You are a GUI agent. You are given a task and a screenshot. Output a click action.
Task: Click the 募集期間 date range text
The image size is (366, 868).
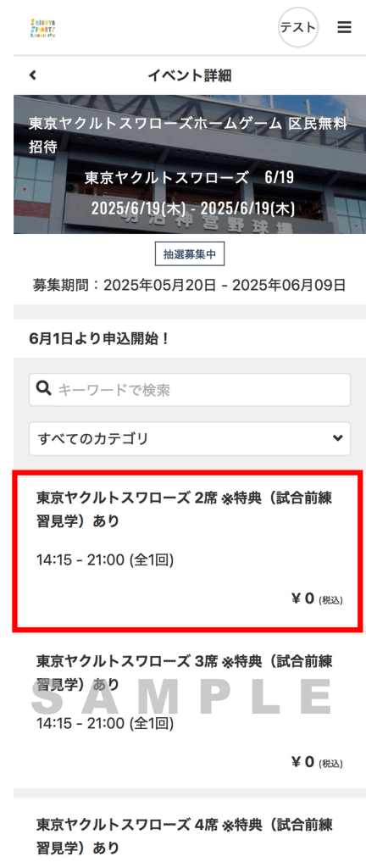[x=190, y=285]
